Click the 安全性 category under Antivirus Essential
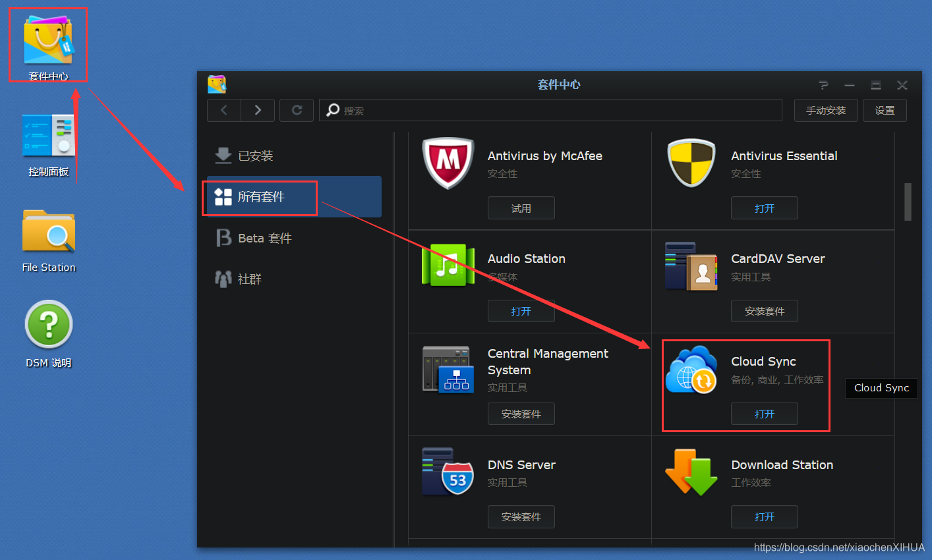932x560 pixels. pyautogui.click(x=745, y=174)
